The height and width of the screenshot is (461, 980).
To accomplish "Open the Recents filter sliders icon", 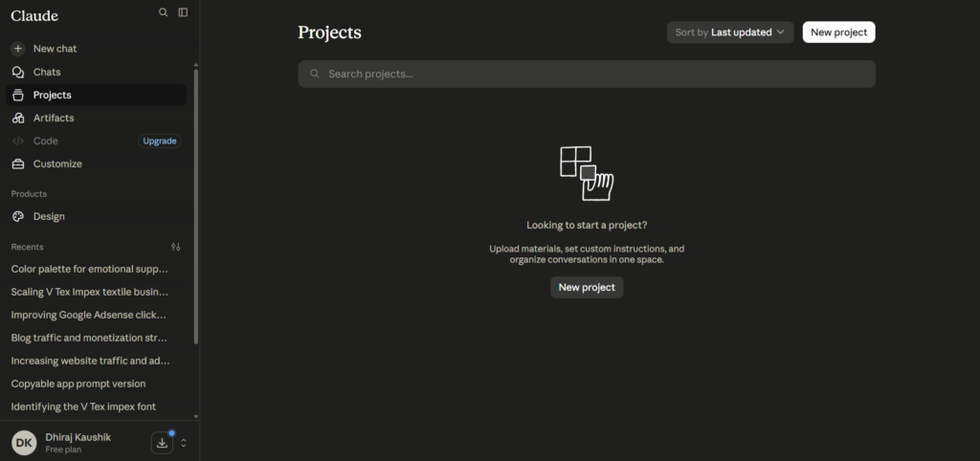I will [176, 247].
